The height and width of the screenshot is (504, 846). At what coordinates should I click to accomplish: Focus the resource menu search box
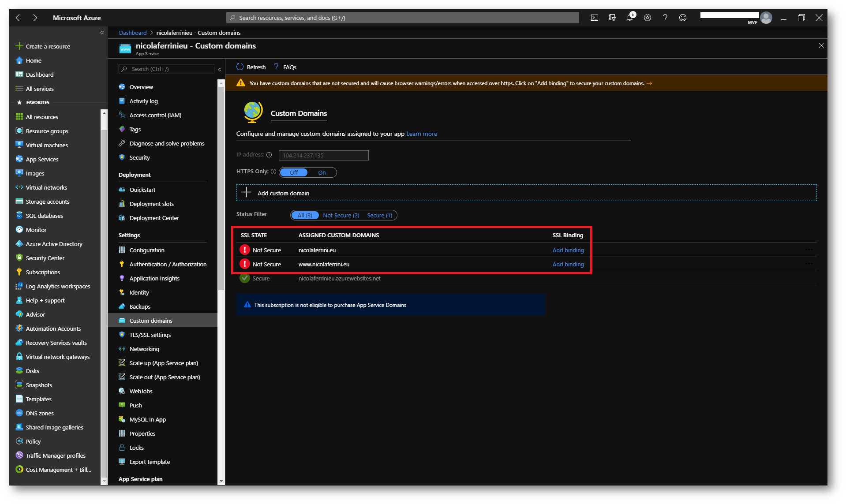[166, 69]
